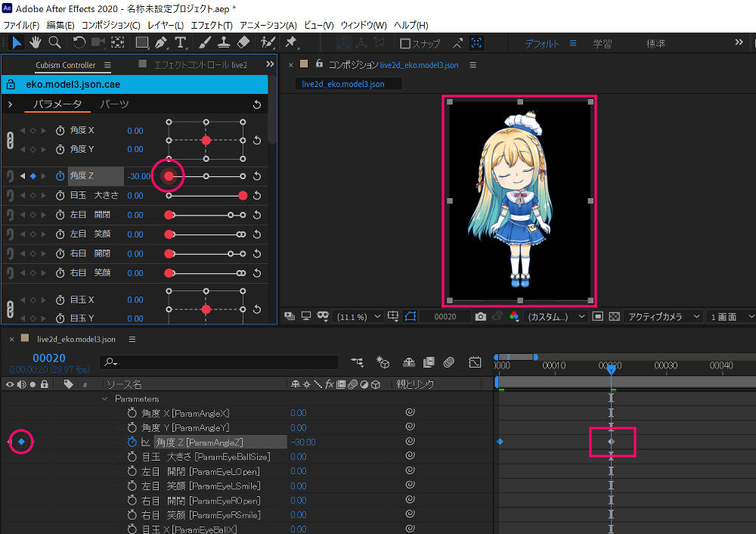Open the エフェクト(T) menu
756x534 pixels.
pos(212,25)
